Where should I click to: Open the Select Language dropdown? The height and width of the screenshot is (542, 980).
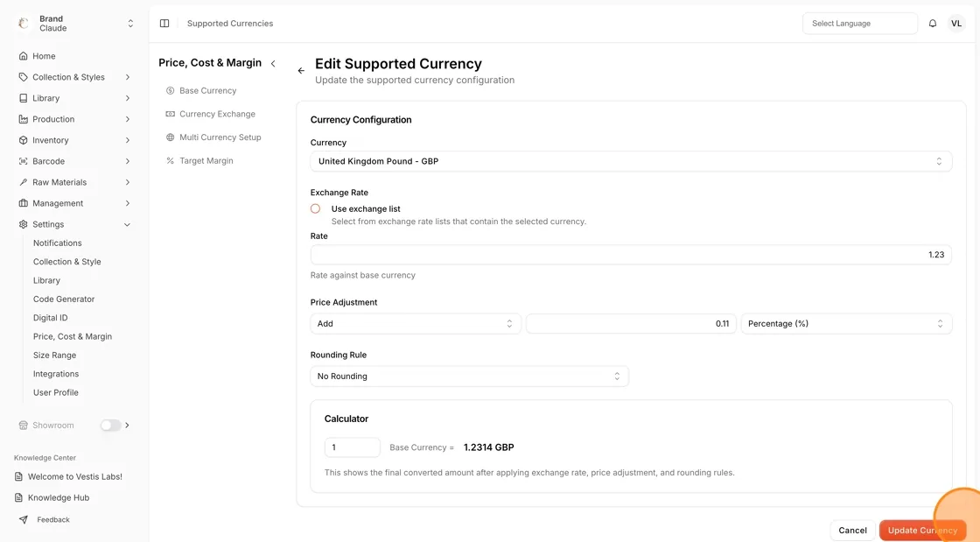860,23
